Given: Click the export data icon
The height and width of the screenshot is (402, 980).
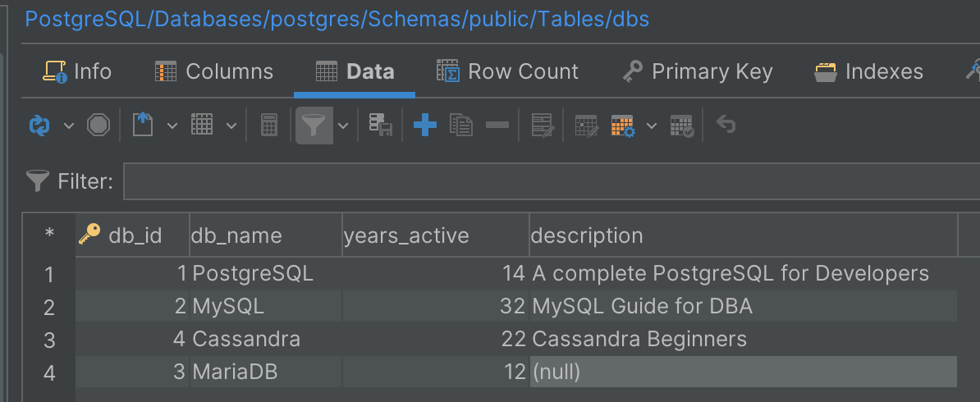Looking at the screenshot, I should point(143,126).
